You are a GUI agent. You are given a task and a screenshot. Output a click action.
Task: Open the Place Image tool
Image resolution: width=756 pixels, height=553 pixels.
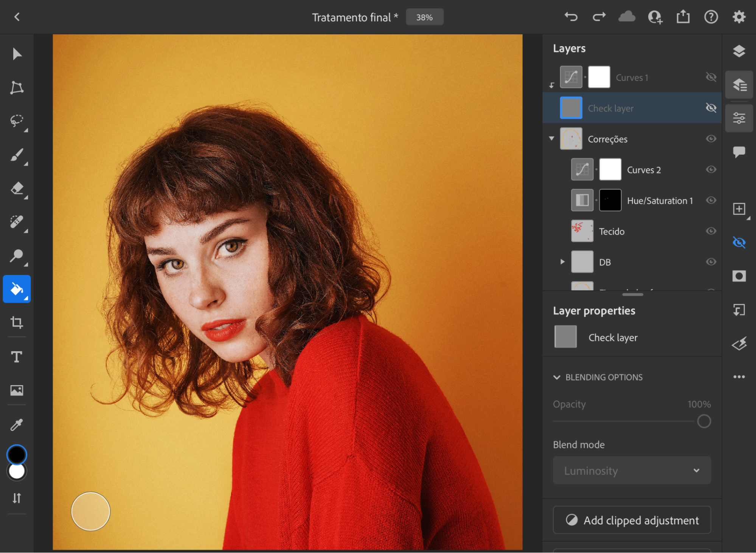(x=17, y=390)
